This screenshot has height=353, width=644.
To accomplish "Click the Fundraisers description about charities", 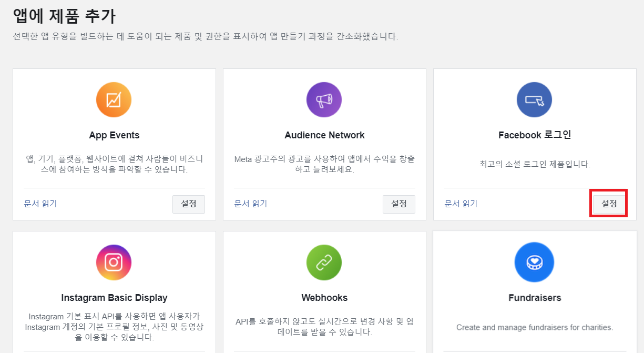I will [x=535, y=327].
